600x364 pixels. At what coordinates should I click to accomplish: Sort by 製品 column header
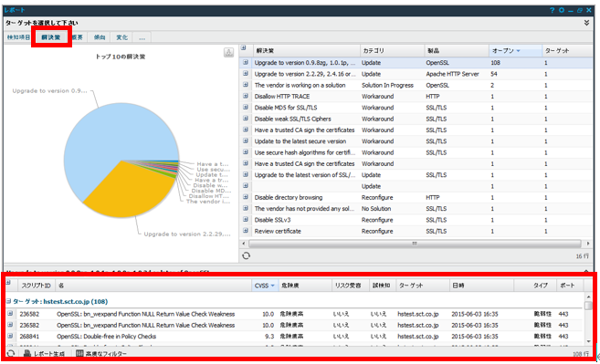click(457, 50)
